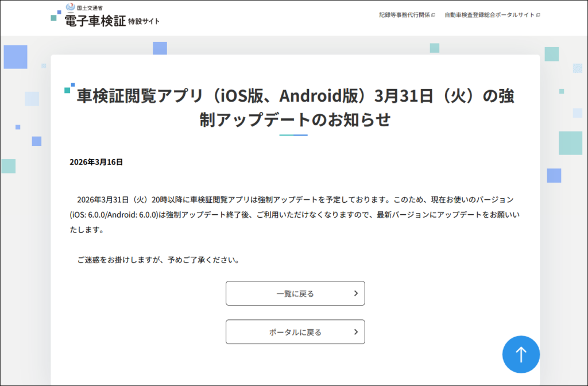Click the chevron arrow on 一覧に戻る

click(355, 294)
